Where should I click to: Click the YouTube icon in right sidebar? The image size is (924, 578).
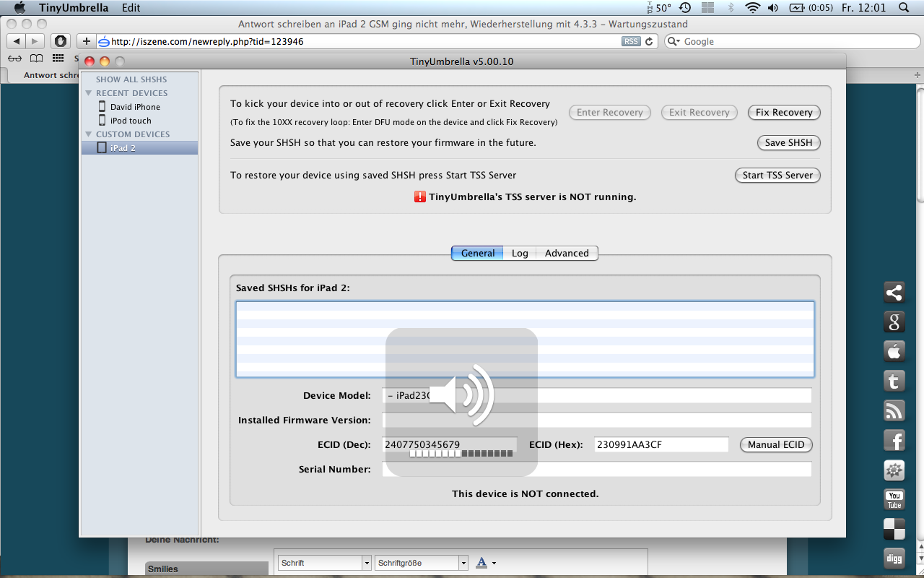[x=894, y=499]
